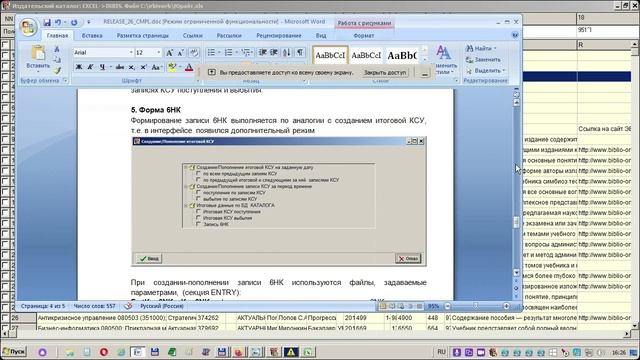
Task: Click Заменить replace button
Action: tap(483, 60)
